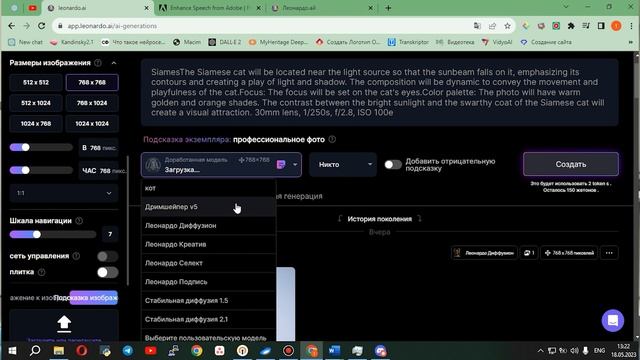This screenshot has height=360, width=640.
Task: Open the Windows Start menu
Action: click(12, 351)
